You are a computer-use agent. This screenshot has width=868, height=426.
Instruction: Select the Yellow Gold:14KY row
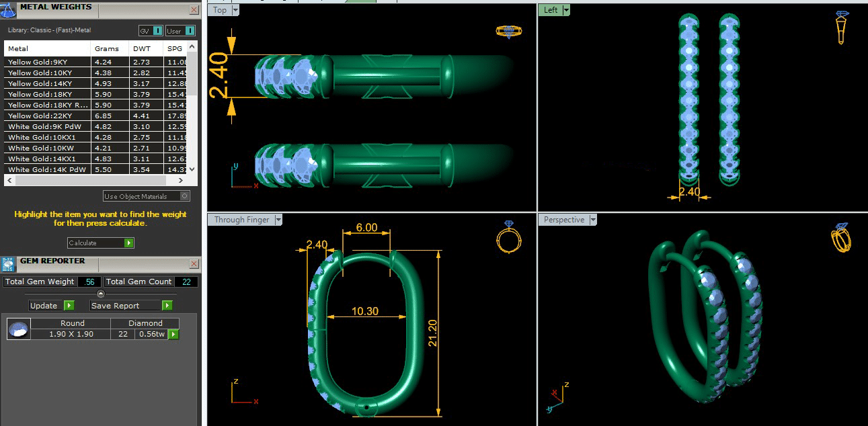(95, 83)
